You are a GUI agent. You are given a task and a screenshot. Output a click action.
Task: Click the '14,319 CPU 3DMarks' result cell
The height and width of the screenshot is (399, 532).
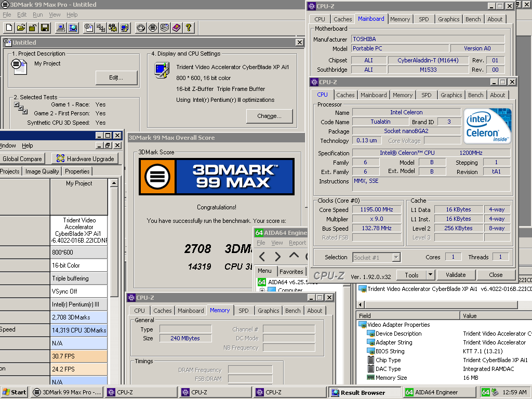click(79, 330)
